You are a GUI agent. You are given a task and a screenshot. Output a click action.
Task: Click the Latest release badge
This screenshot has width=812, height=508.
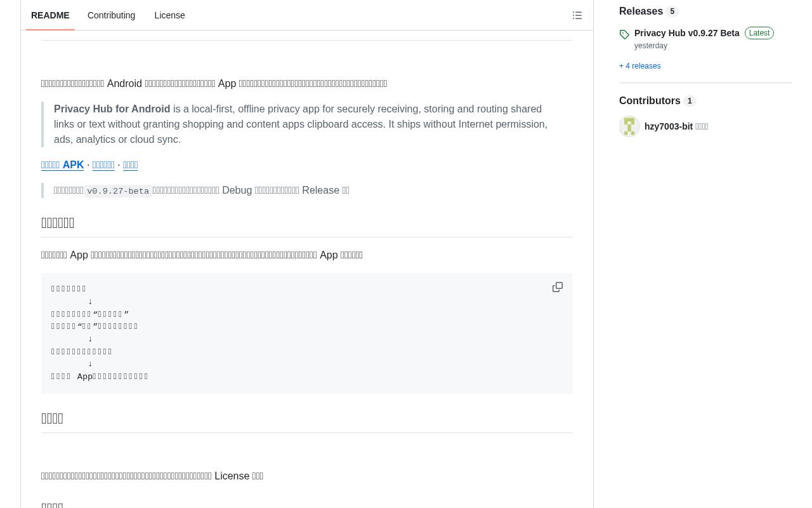coord(759,33)
